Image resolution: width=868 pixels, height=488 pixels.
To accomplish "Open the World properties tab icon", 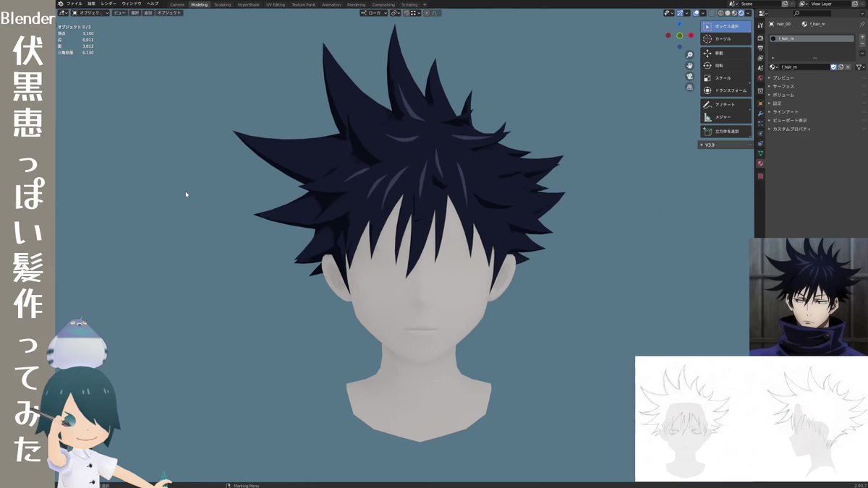I will 760,78.
